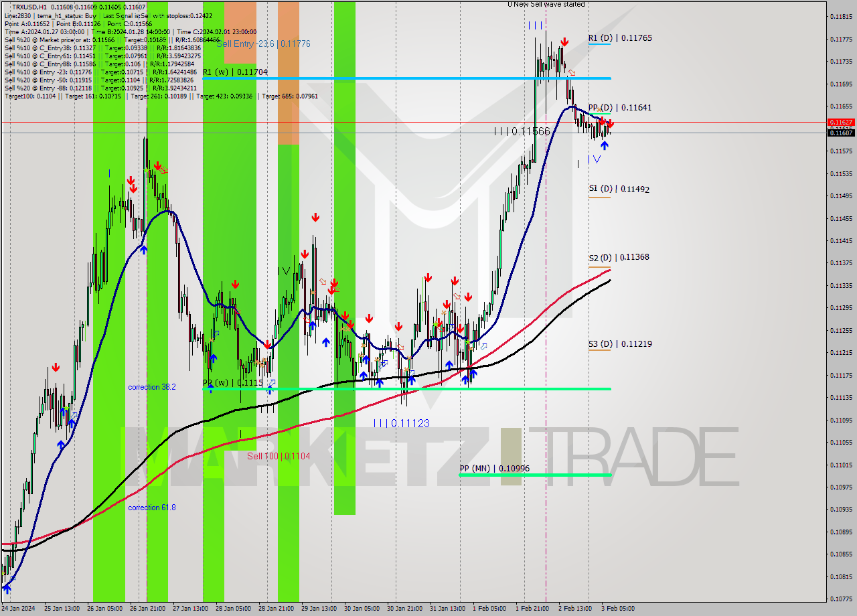Image resolution: width=857 pixels, height=616 pixels.
Task: Click the Target100: 0.1104 targets line
Action: point(161,96)
